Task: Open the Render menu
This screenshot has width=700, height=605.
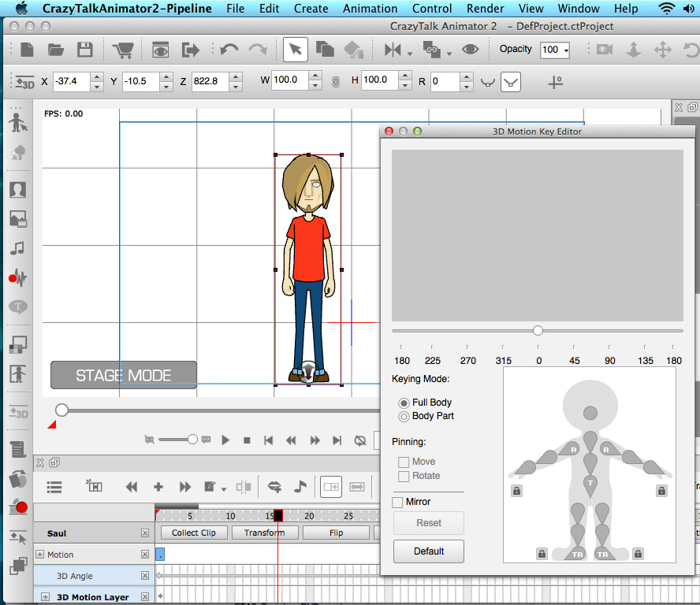Action: tap(485, 9)
